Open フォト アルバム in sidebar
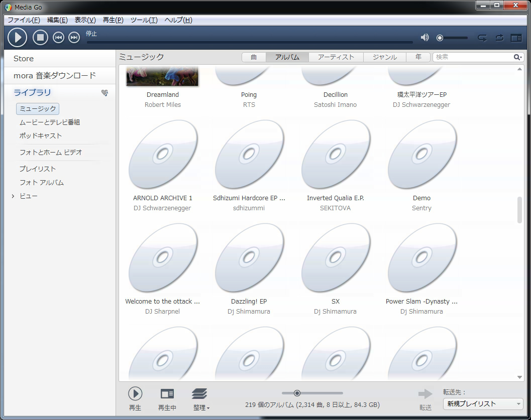531x420 pixels. tap(42, 182)
